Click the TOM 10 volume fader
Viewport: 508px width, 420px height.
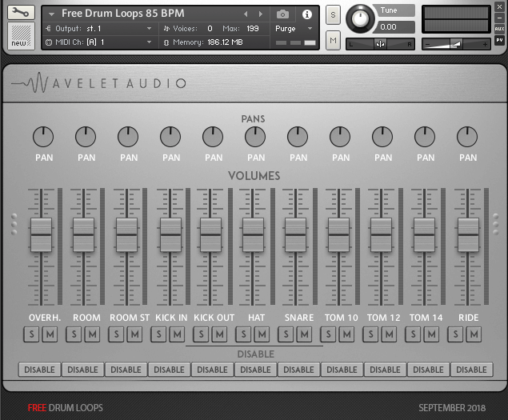(338, 234)
